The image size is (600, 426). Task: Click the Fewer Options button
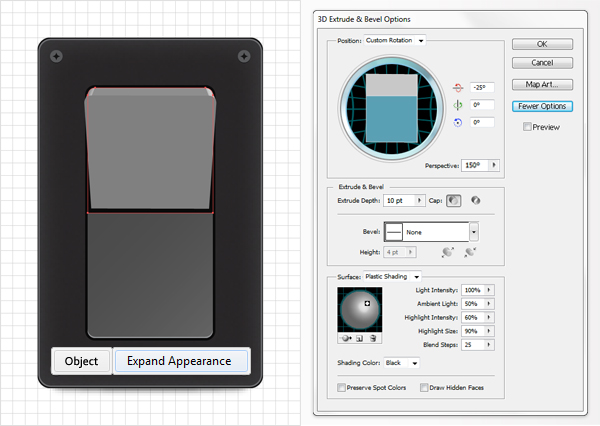pos(542,106)
